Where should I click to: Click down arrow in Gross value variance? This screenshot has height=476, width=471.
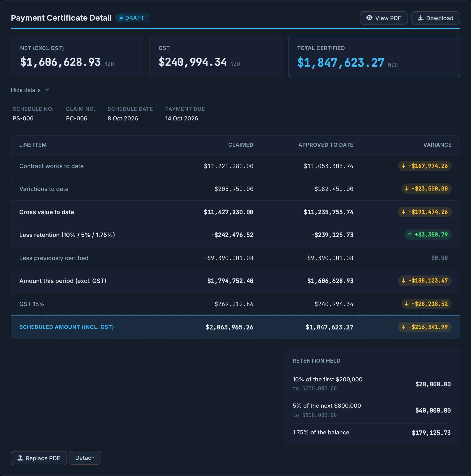404,212
